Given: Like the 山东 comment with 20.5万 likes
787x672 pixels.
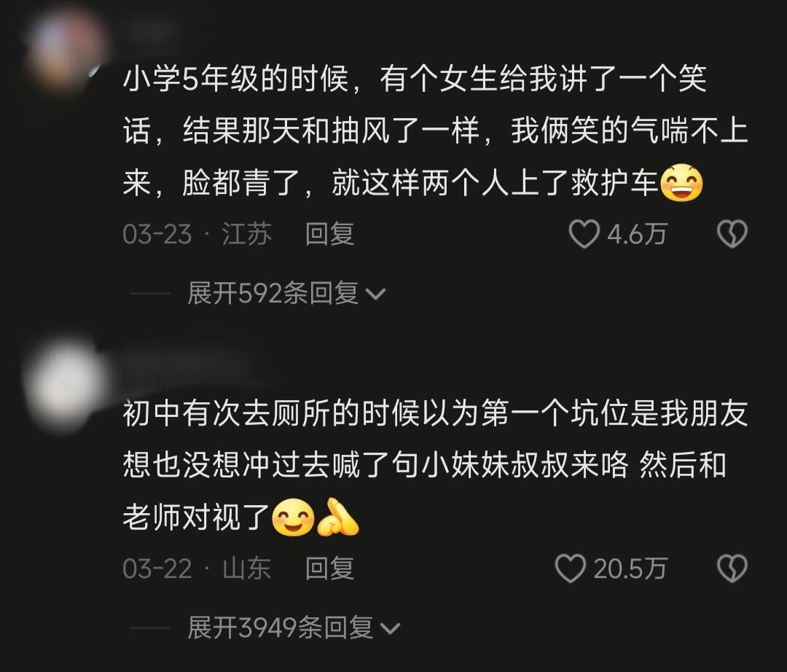Looking at the screenshot, I should click(570, 569).
